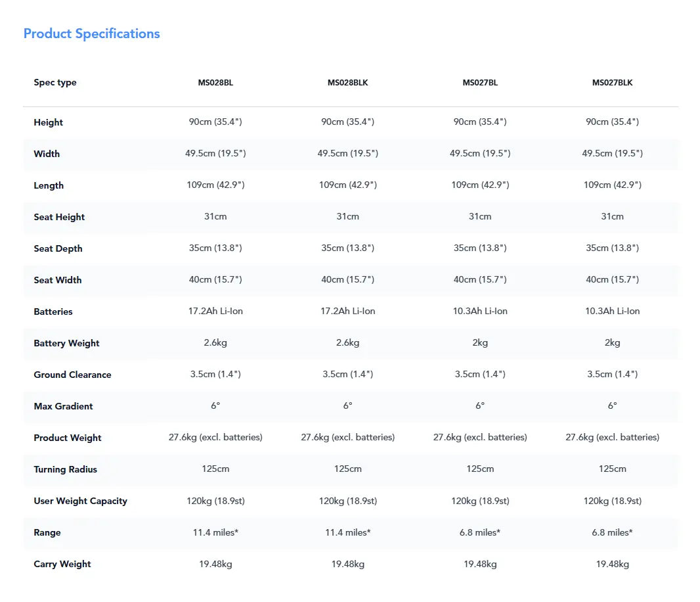Click the MS028BL 17.2Ah Li-Ion battery value
Viewport: 700px width, 602px height.
(x=215, y=311)
